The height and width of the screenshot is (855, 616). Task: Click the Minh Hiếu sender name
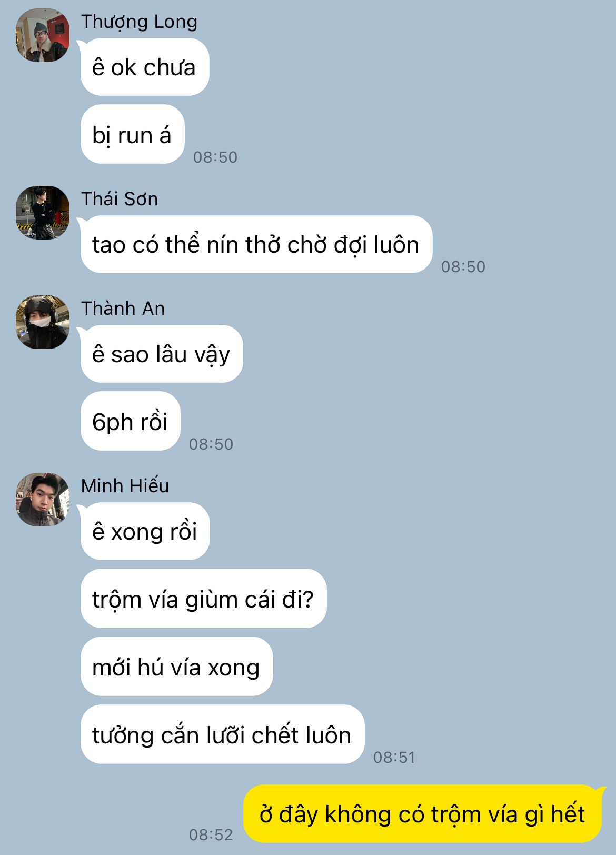click(x=125, y=485)
